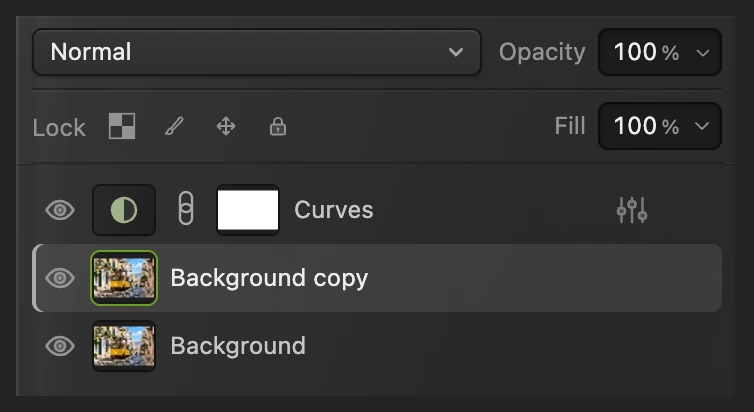Select the white layer mask thumbnail on Curves

point(248,210)
